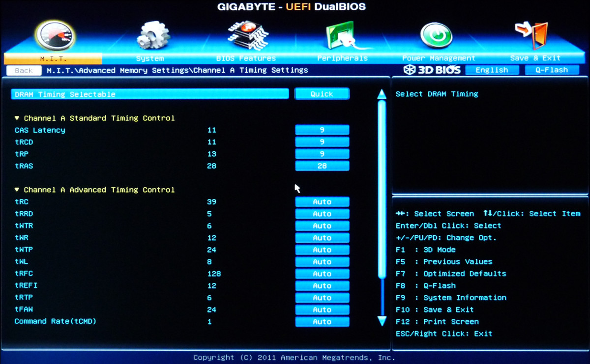The image size is (590, 364).
Task: Set the tWR Auto option
Action: pos(322,238)
